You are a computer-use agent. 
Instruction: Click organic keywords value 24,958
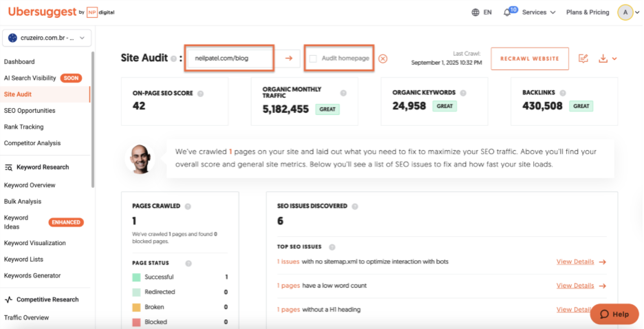[409, 106]
